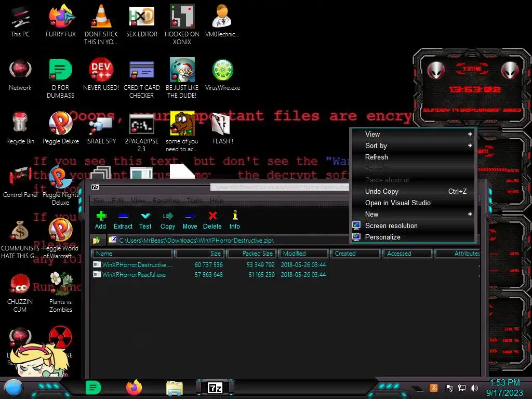Click the Add button in 7-Zip toolbar
This screenshot has width=532, height=399.
click(x=101, y=220)
